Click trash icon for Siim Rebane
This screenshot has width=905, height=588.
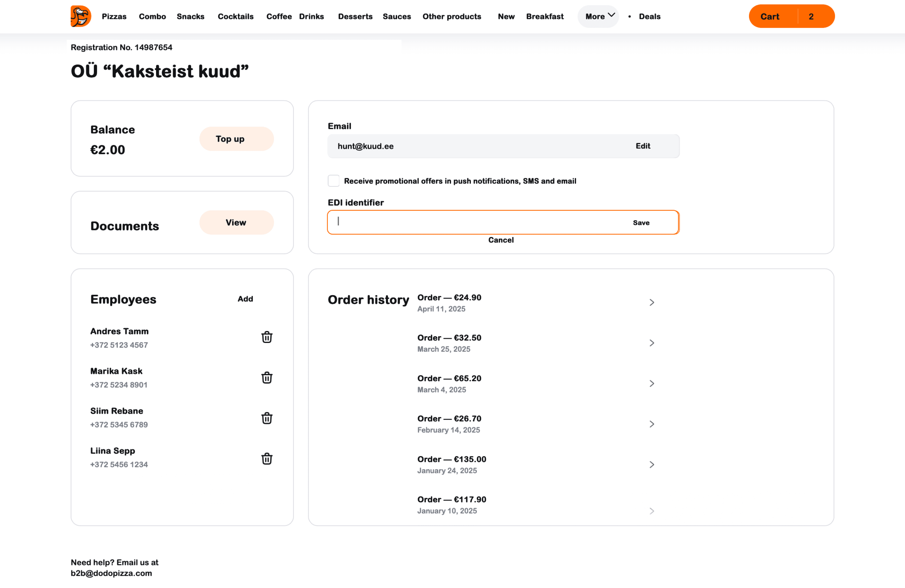point(267,418)
